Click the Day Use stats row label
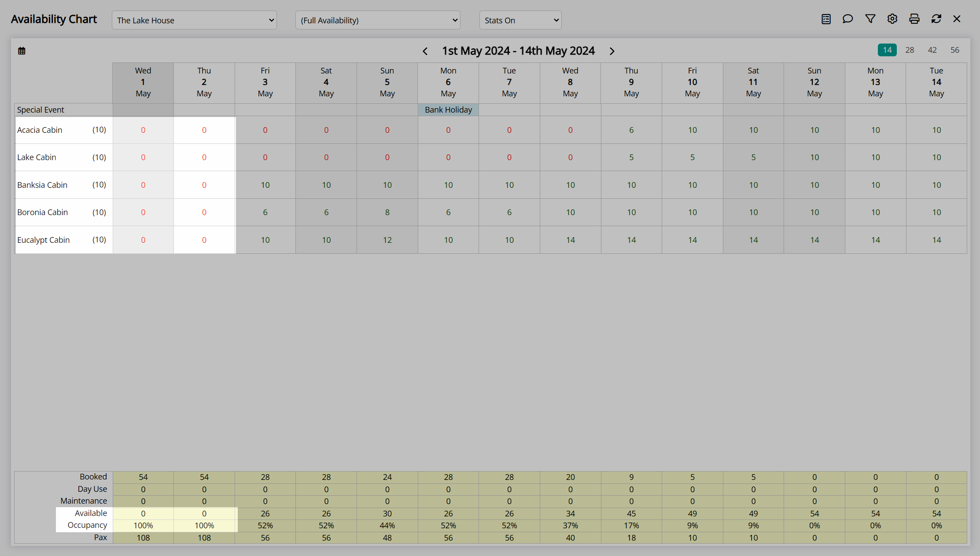This screenshot has width=980, height=556. pyautogui.click(x=92, y=489)
